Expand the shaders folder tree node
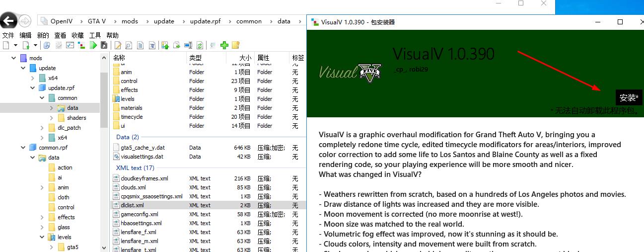Image resolution: width=644 pixels, height=252 pixels. 52,118
